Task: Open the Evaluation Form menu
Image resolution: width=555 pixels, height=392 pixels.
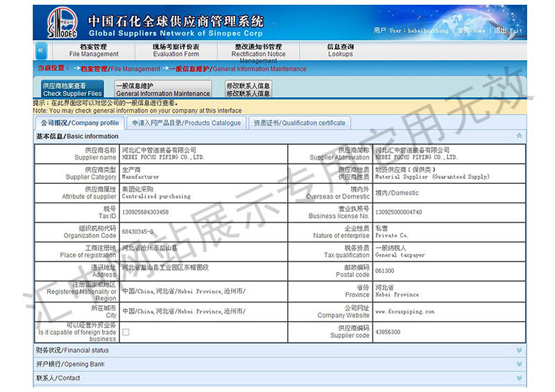Action: pos(176,50)
